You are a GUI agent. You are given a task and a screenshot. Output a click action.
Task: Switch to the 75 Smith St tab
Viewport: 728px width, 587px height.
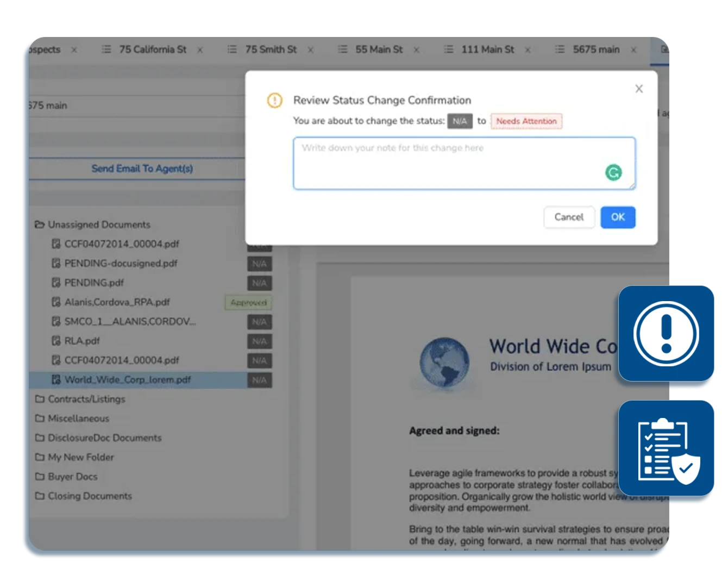tap(271, 49)
